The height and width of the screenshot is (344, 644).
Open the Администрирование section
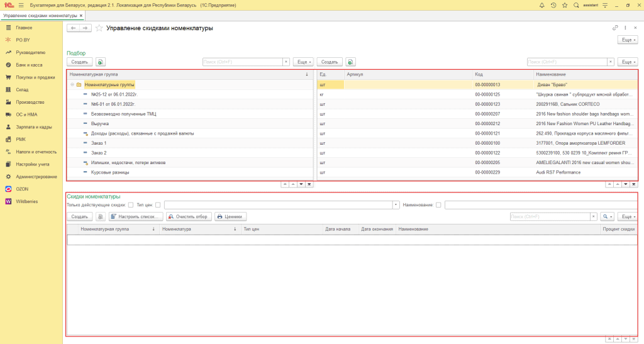coord(36,177)
